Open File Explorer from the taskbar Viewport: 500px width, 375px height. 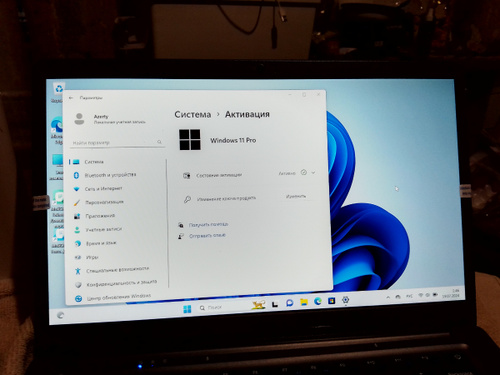coord(304,302)
